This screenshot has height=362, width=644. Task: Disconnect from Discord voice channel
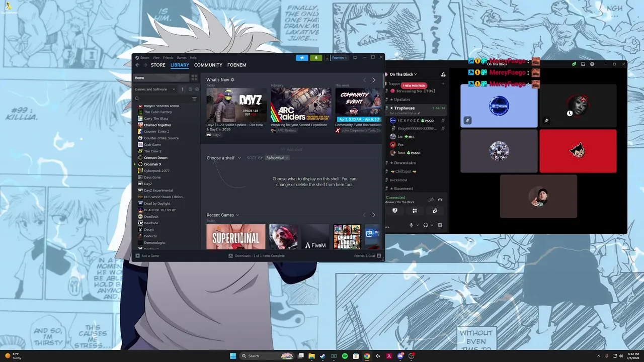440,200
